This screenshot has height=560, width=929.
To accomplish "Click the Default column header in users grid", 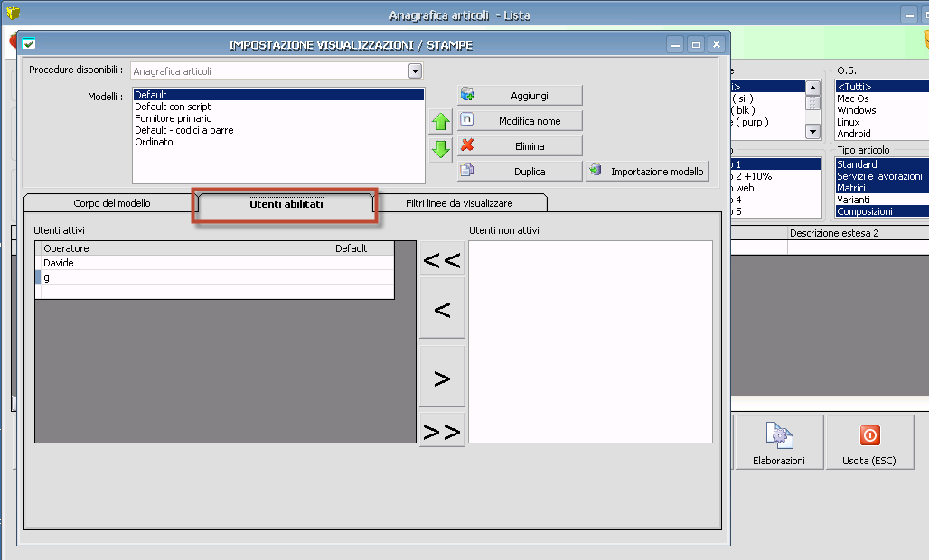I will coord(363,248).
